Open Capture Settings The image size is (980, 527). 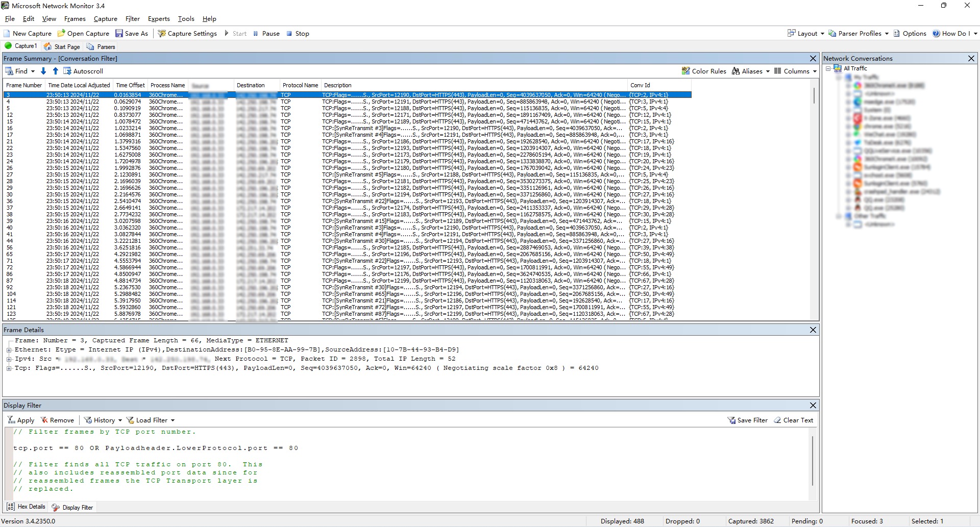click(187, 34)
